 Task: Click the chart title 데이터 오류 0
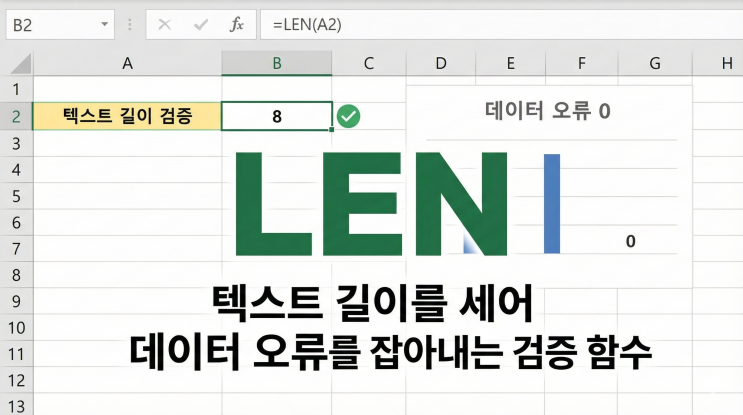547,111
